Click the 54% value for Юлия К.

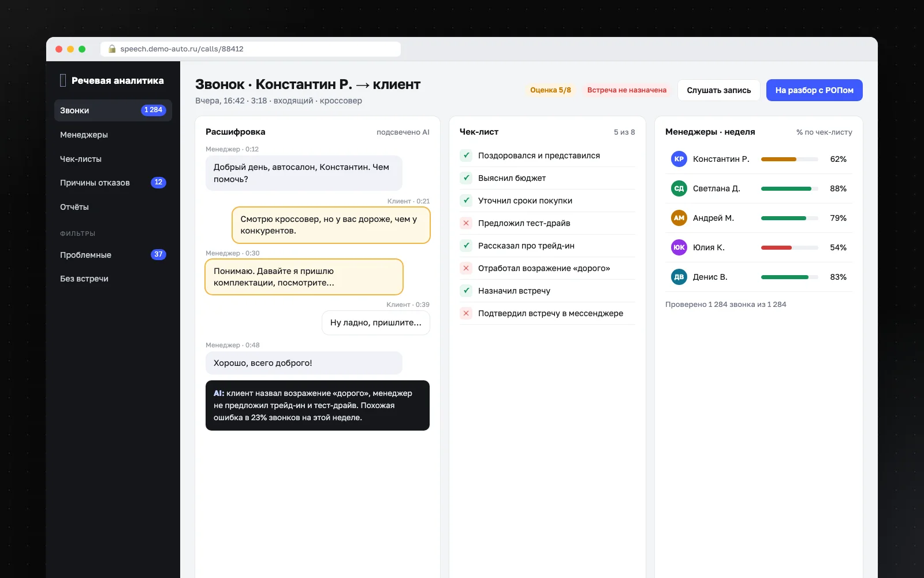point(838,247)
